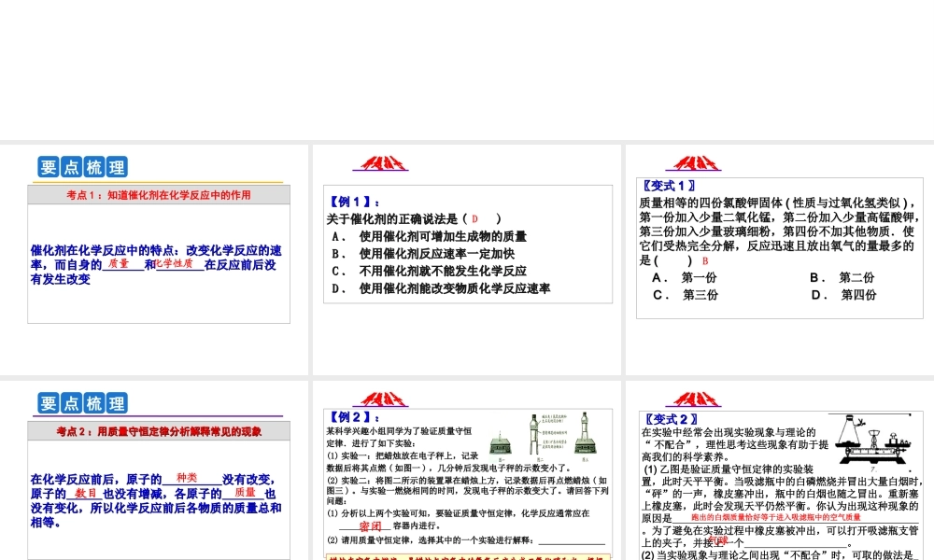Click the 〖变式1〗 label
Viewport: 934px width, 560px height.
(669, 186)
